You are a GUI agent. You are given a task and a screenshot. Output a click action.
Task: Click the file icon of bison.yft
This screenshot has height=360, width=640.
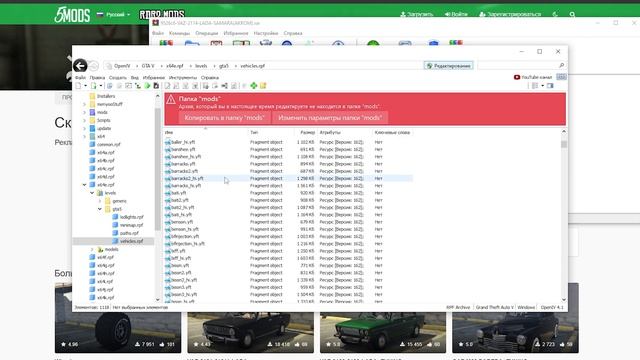click(168, 266)
